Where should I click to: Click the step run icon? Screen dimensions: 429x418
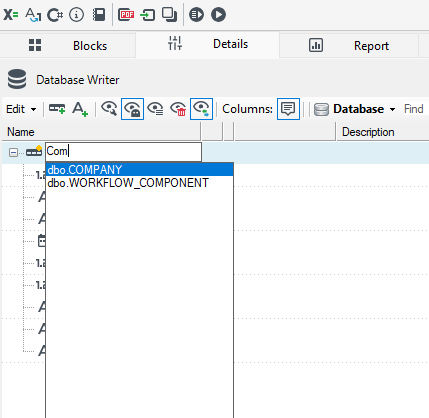point(196,15)
